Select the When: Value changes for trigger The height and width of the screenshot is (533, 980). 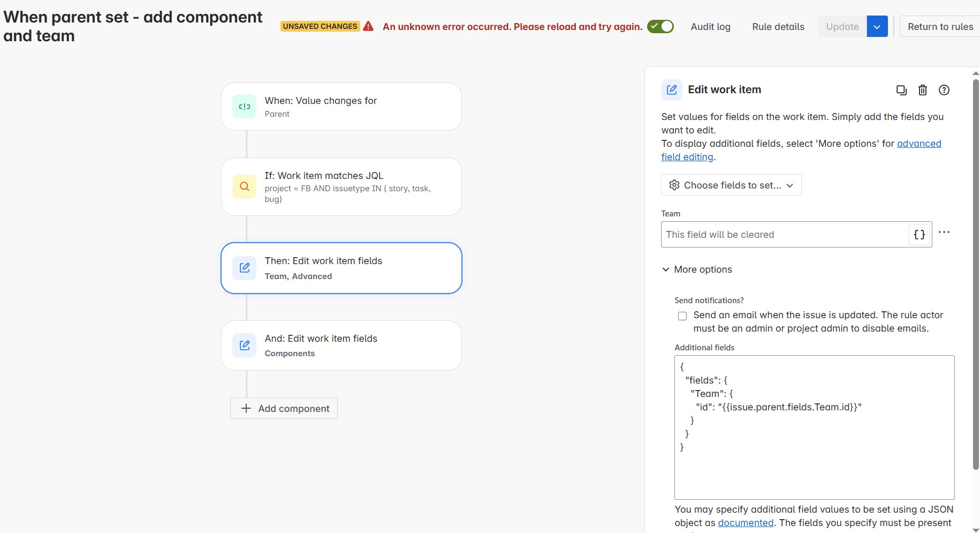pos(341,107)
